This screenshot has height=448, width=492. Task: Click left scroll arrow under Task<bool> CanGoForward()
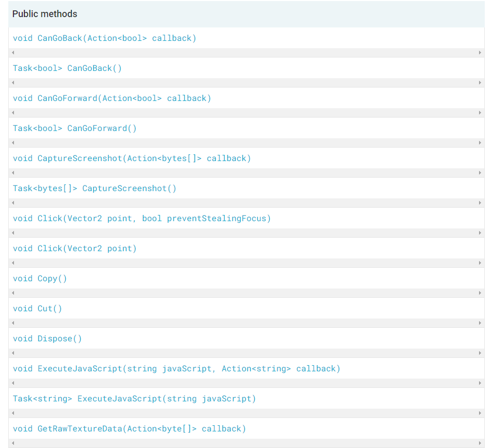click(x=13, y=143)
